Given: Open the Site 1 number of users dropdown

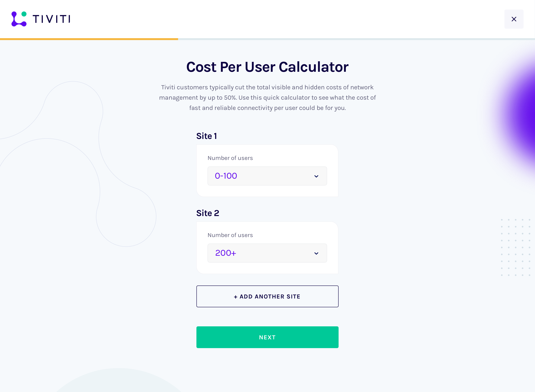Looking at the screenshot, I should coord(267,176).
